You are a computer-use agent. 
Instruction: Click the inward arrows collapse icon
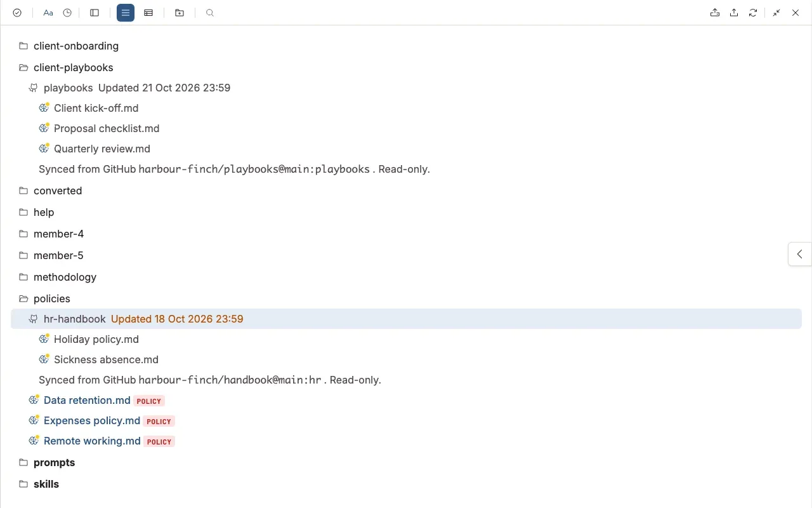pyautogui.click(x=776, y=13)
